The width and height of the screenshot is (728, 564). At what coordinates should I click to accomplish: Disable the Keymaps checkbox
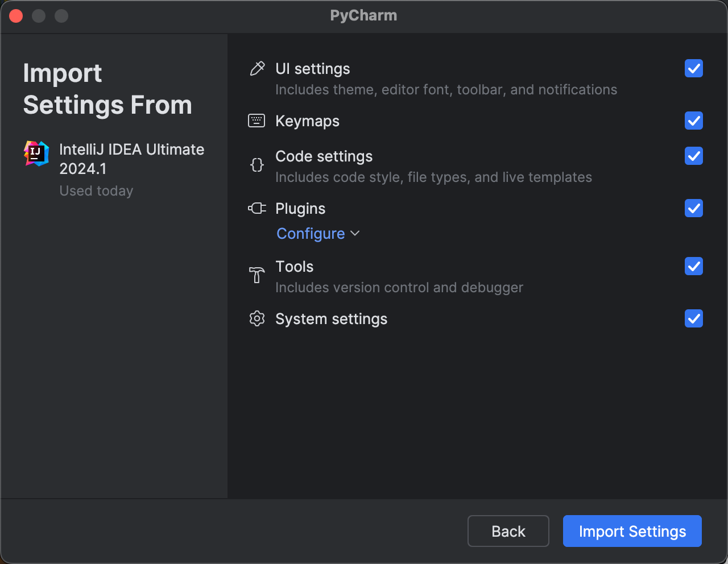[693, 121]
